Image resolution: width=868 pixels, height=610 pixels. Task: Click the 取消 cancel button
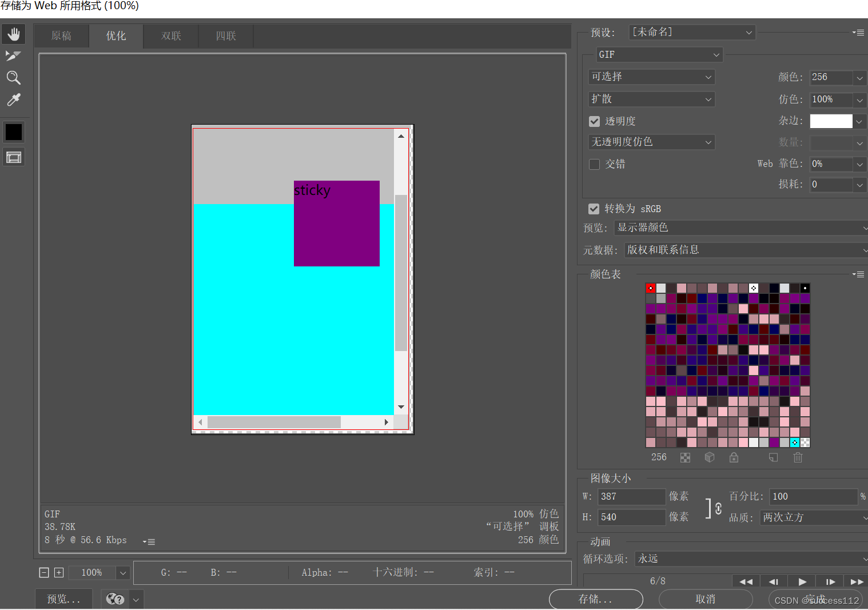point(706,599)
